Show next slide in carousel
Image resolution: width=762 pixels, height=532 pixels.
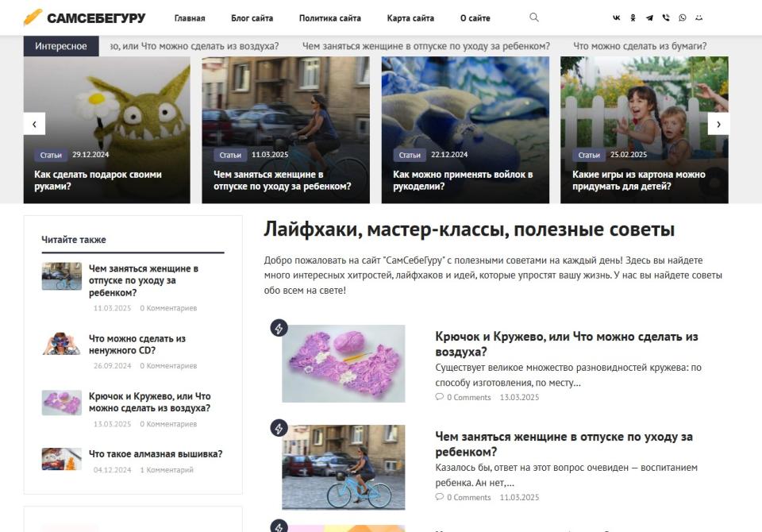[x=718, y=124]
